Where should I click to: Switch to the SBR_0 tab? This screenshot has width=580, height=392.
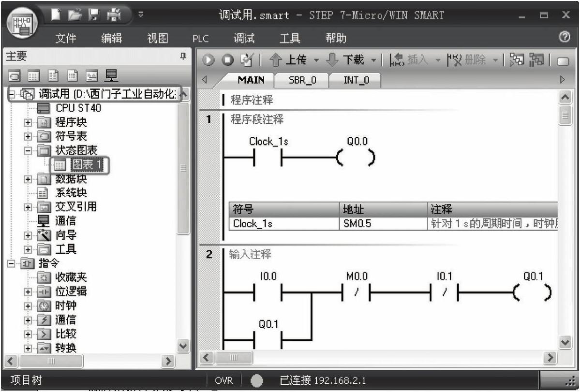point(302,80)
